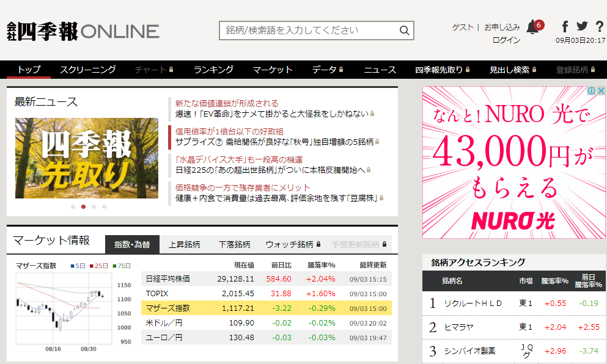This screenshot has height=364, width=607.
Task: Click the 29,128.11 Nikkei value
Action: [236, 279]
